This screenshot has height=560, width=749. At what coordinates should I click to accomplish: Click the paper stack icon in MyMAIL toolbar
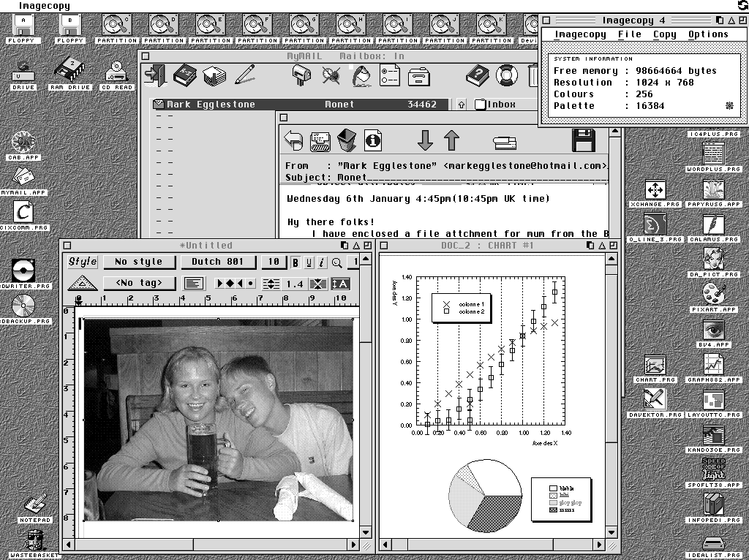point(214,76)
